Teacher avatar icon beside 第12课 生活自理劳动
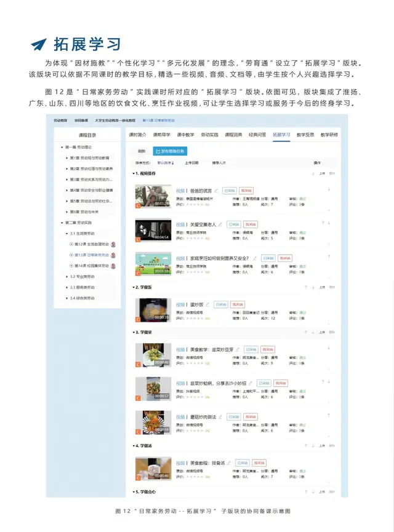The height and width of the screenshot is (532, 394). tap(113, 244)
